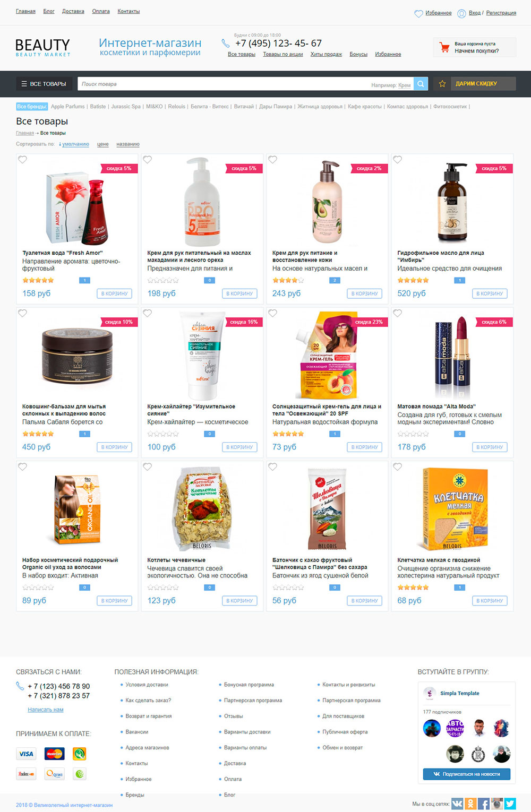531x812 pixels.
Task: Click the magnifier search icon button
Action: (x=421, y=84)
